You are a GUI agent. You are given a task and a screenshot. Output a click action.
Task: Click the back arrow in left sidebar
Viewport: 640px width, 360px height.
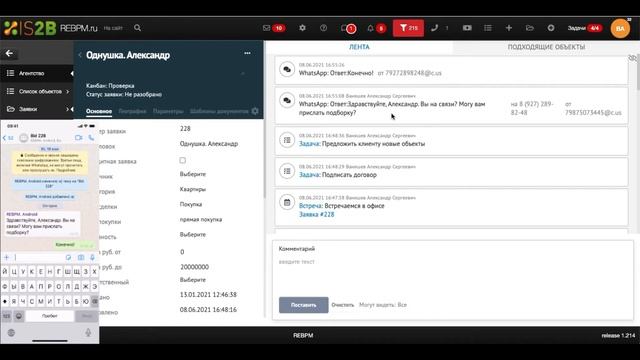pyautogui.click(x=9, y=53)
